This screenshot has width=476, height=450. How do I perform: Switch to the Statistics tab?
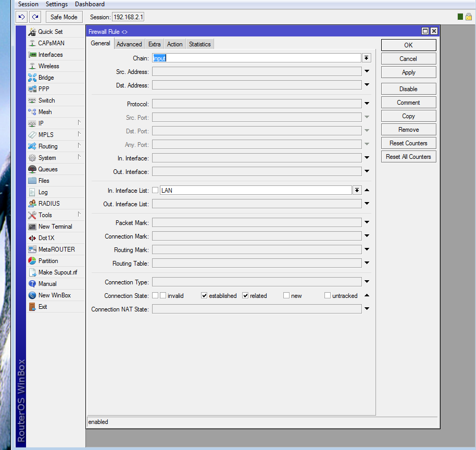coord(200,44)
